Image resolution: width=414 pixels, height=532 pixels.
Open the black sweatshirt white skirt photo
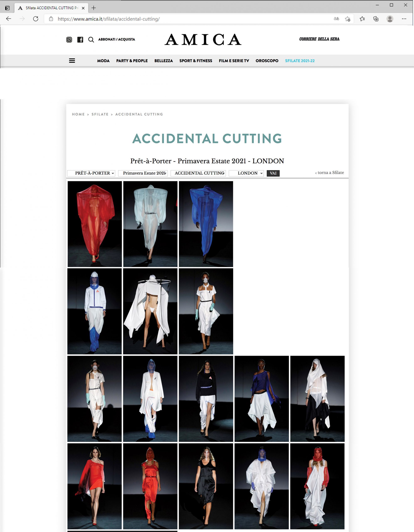[x=206, y=399]
